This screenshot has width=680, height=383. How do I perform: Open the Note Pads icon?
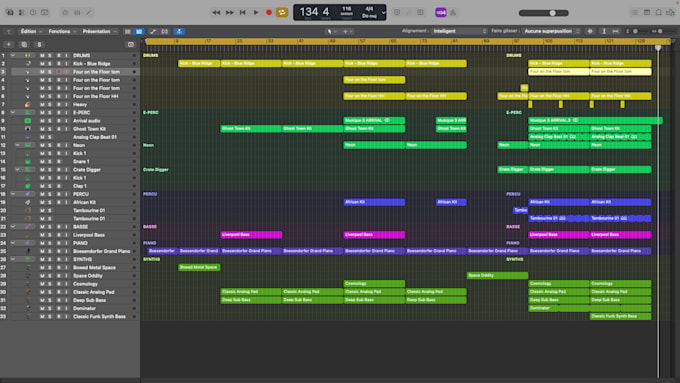point(647,13)
